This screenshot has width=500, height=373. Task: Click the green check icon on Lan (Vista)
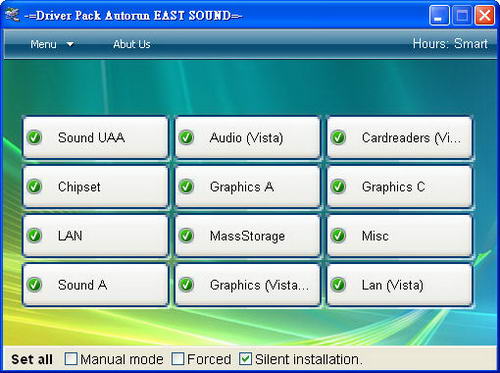click(x=338, y=285)
